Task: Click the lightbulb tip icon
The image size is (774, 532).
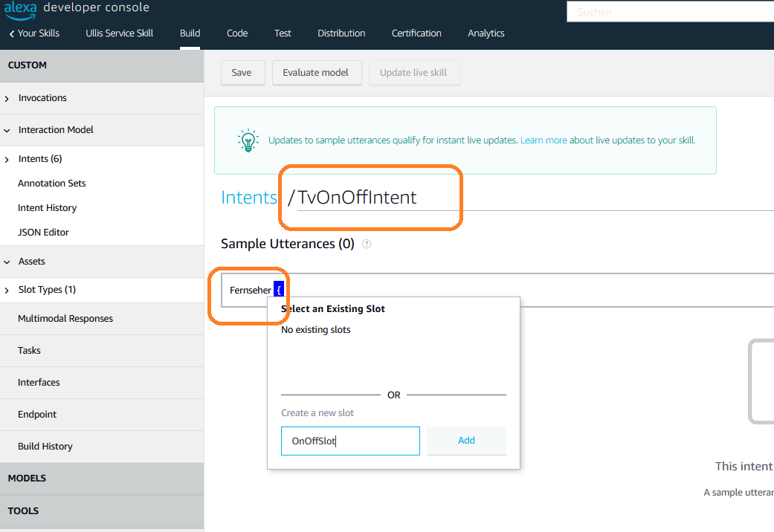Action: [248, 140]
